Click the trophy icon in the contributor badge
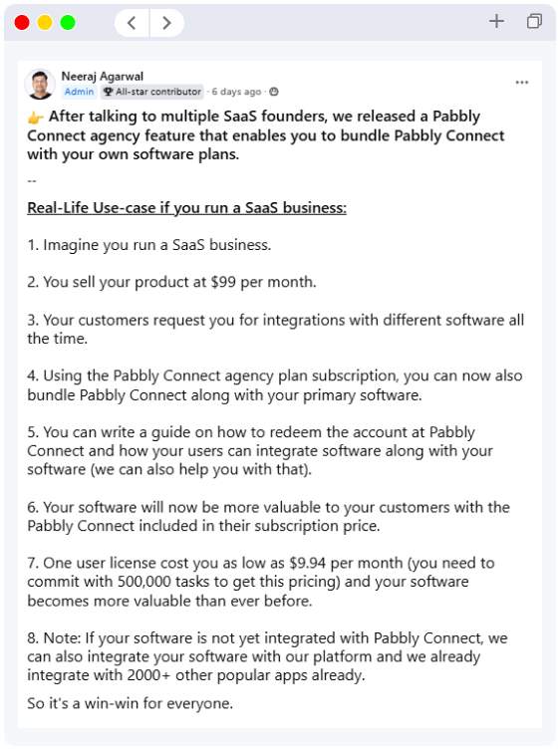The image size is (560, 750). click(x=109, y=92)
